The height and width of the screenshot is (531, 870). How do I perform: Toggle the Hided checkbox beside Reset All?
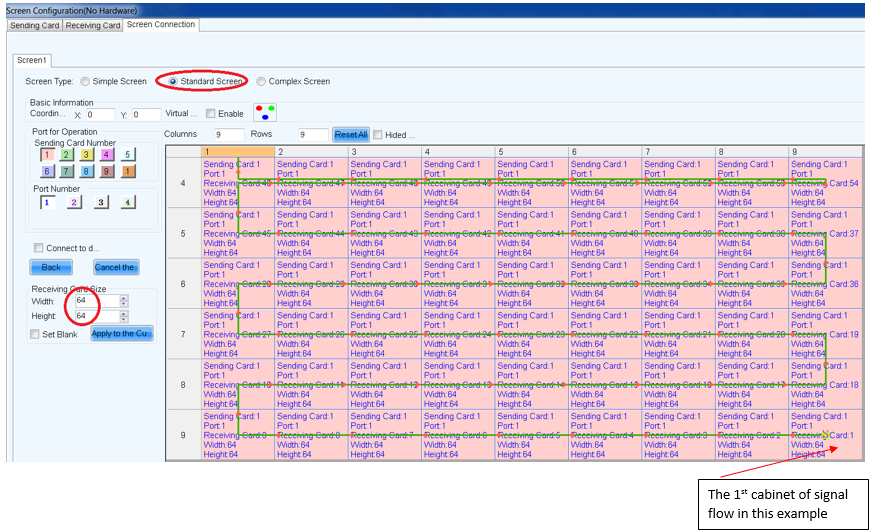click(378, 135)
